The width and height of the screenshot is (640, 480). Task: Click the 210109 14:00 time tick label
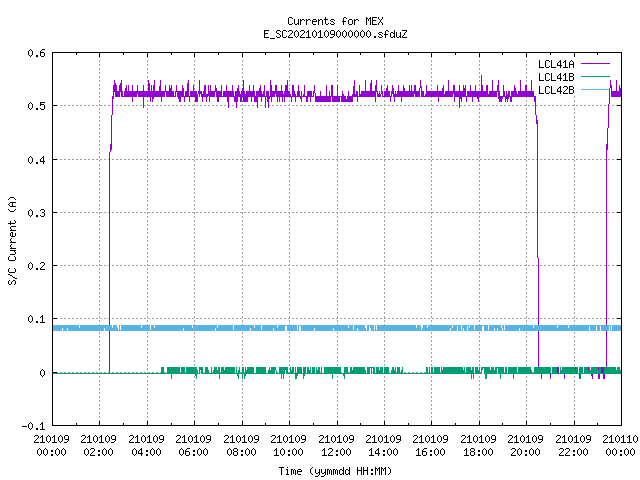point(383,446)
